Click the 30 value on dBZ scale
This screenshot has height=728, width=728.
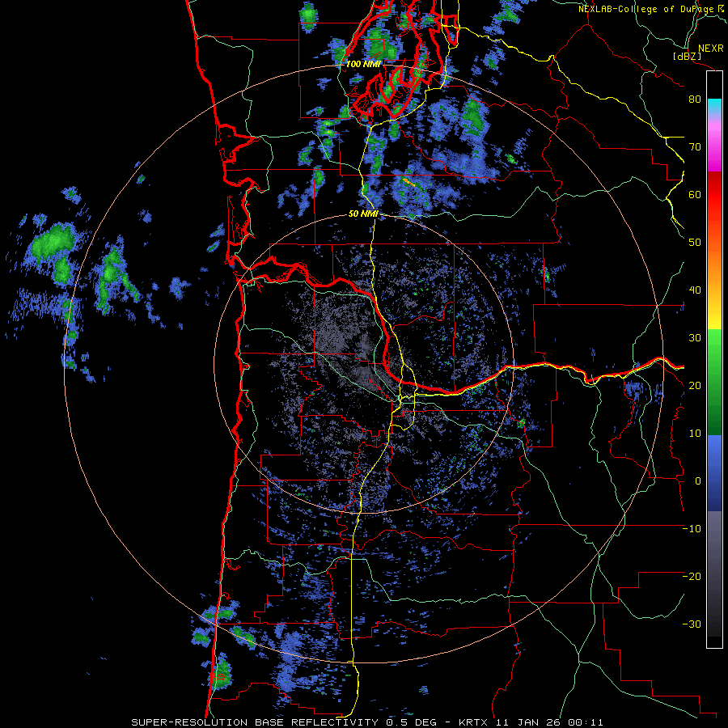pyautogui.click(x=695, y=338)
